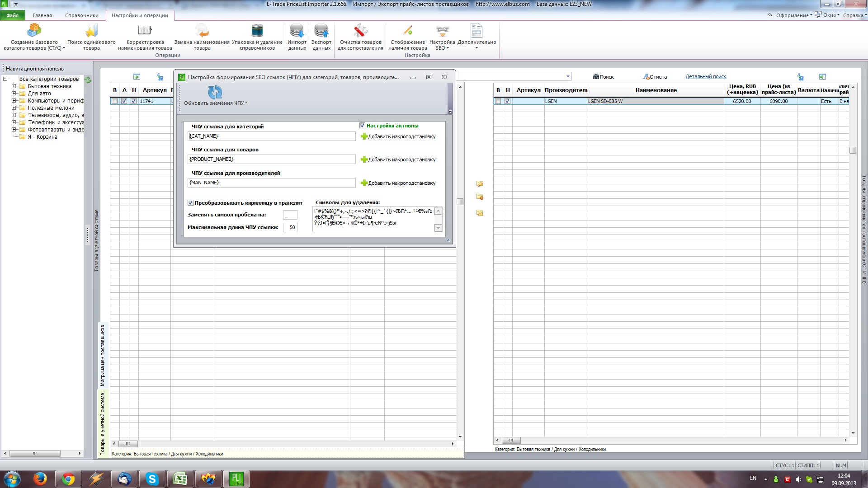Click the Import данных icon
The image size is (868, 488).
click(297, 30)
